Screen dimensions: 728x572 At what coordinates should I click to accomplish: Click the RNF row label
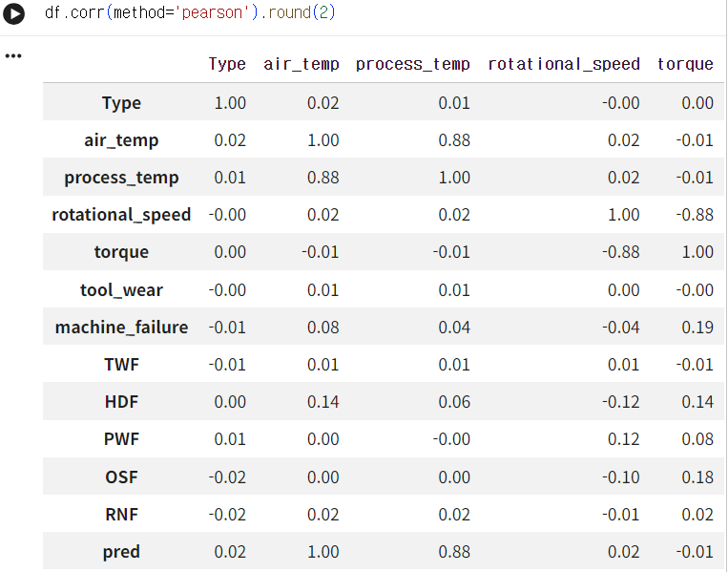(x=121, y=515)
